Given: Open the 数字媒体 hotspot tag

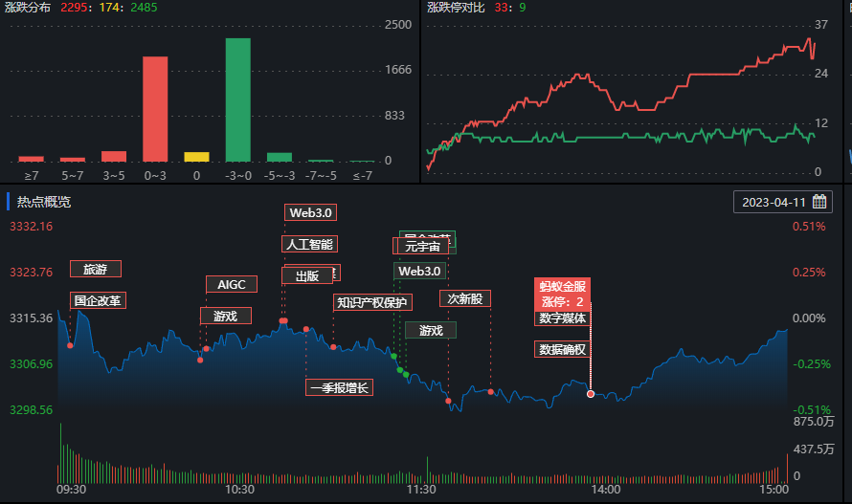Looking at the screenshot, I should [562, 318].
